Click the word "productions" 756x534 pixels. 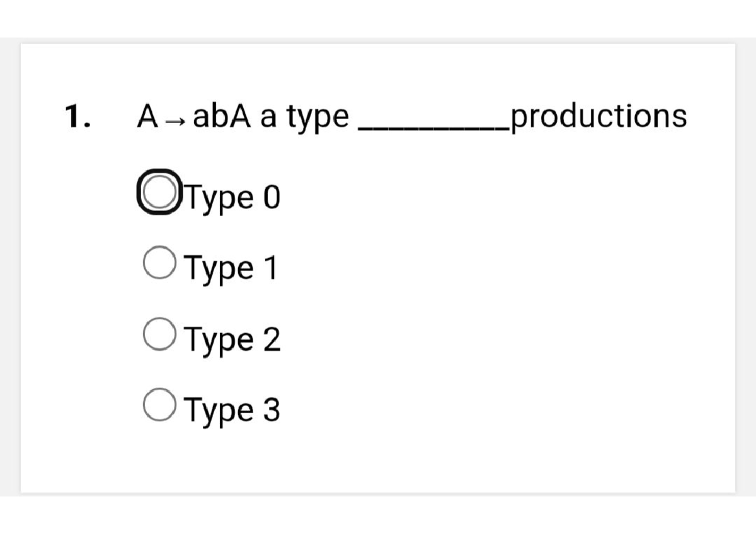(x=597, y=116)
